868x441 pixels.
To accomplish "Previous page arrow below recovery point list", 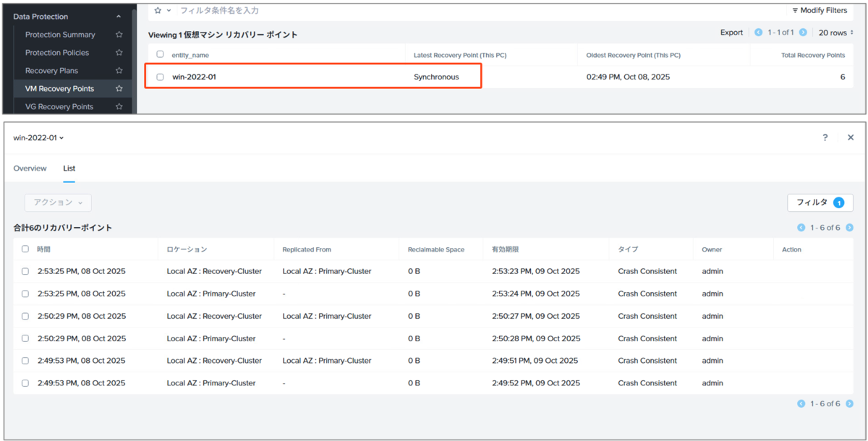I will coord(801,404).
